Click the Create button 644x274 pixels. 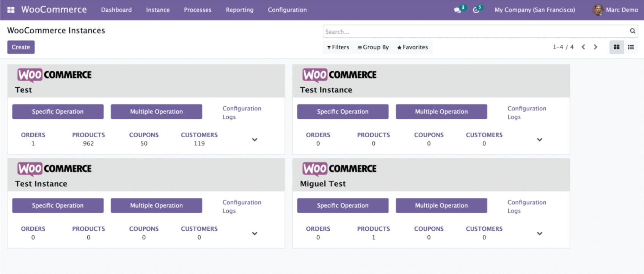point(21,47)
